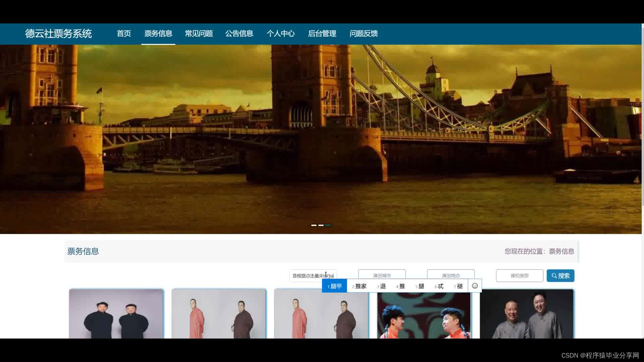The image size is (644, 362).
Task: Switch to first carousel slide indicator
Action: (314, 225)
